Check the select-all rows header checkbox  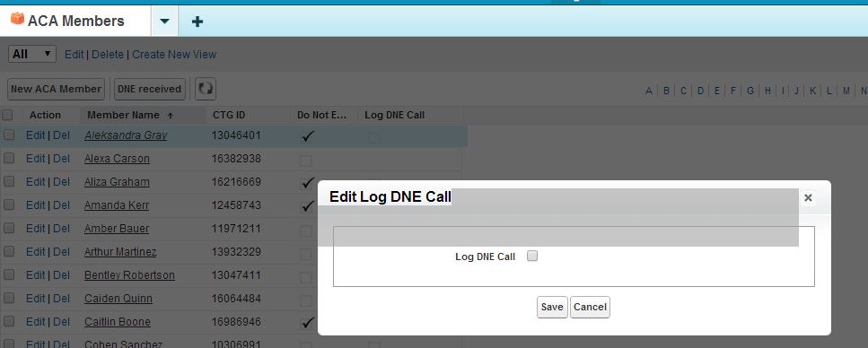tap(8, 115)
